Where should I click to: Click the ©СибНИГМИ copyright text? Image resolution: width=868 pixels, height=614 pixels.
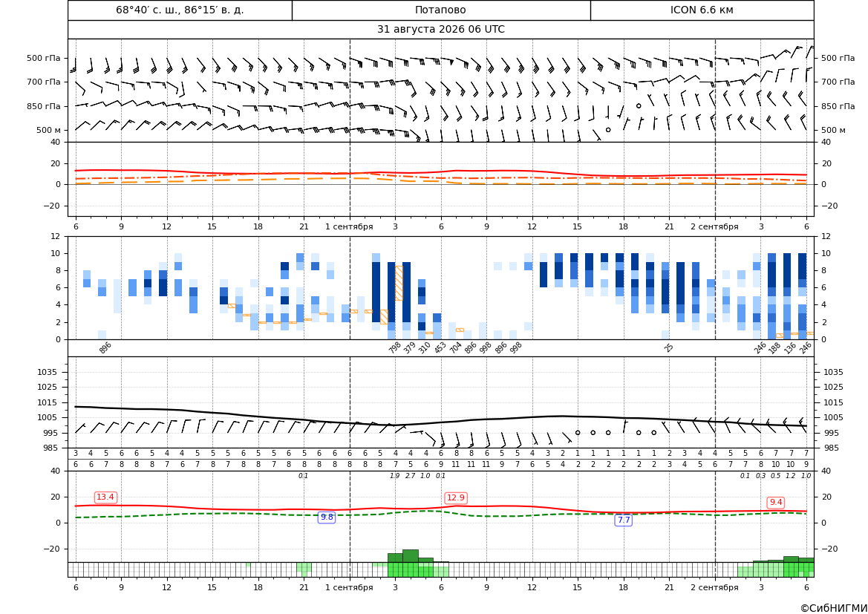pos(833,608)
